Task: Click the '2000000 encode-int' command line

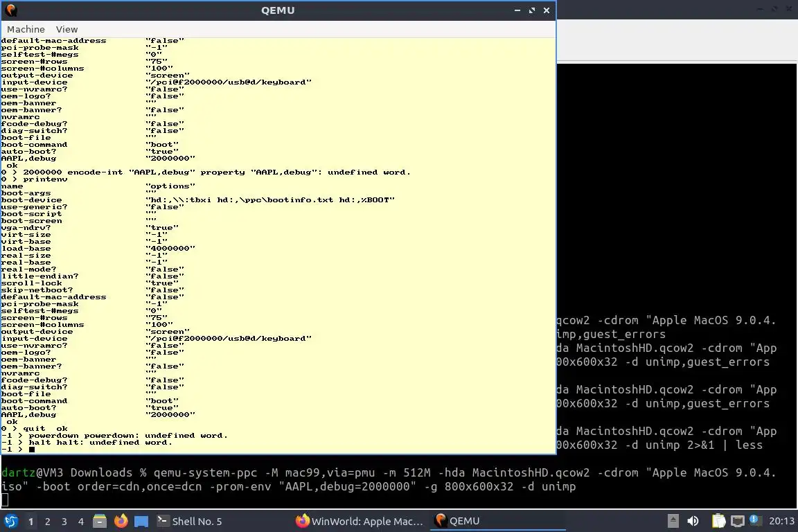Action: click(x=206, y=172)
